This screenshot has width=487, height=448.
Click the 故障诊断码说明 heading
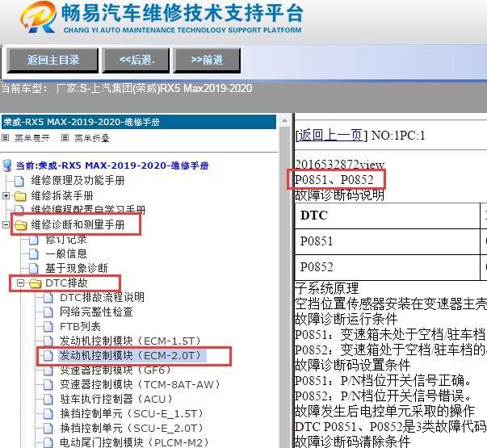(x=339, y=195)
